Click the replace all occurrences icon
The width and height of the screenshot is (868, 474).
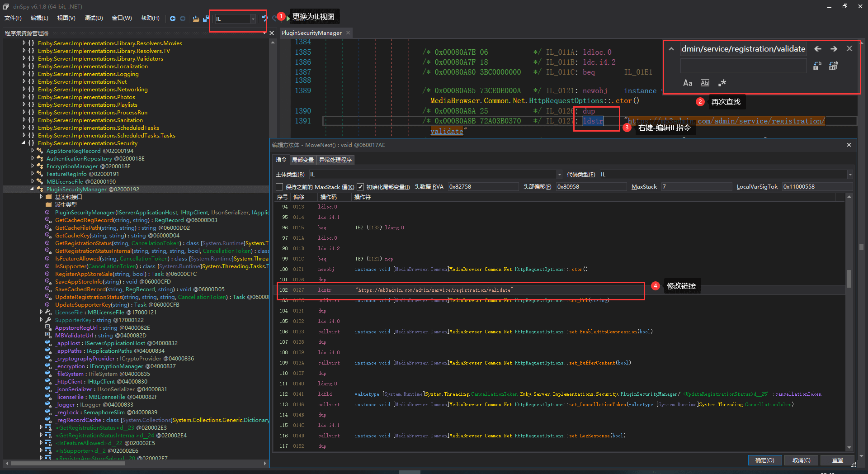833,66
